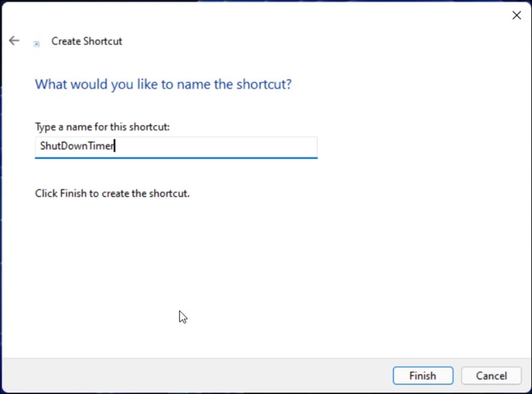
Task: Click the word 'shortcut?' in the blue heading
Action: point(264,84)
